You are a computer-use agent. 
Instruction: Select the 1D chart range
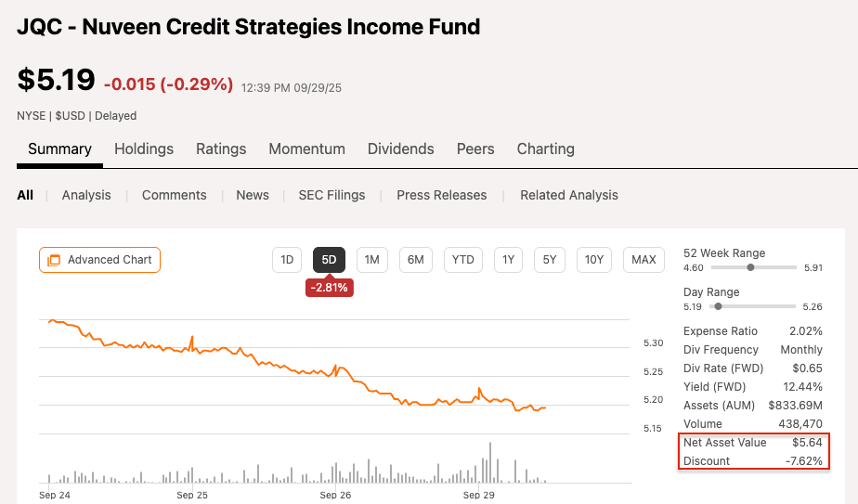click(x=287, y=260)
